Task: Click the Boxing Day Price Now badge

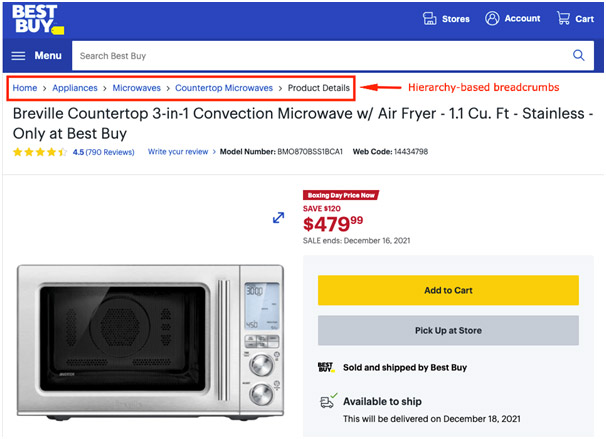Action: (340, 195)
